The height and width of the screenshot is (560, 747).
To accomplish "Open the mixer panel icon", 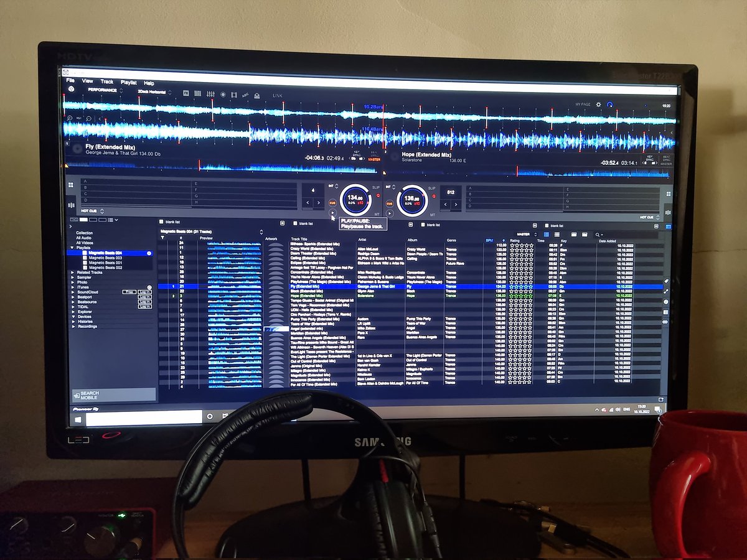I will point(210,93).
